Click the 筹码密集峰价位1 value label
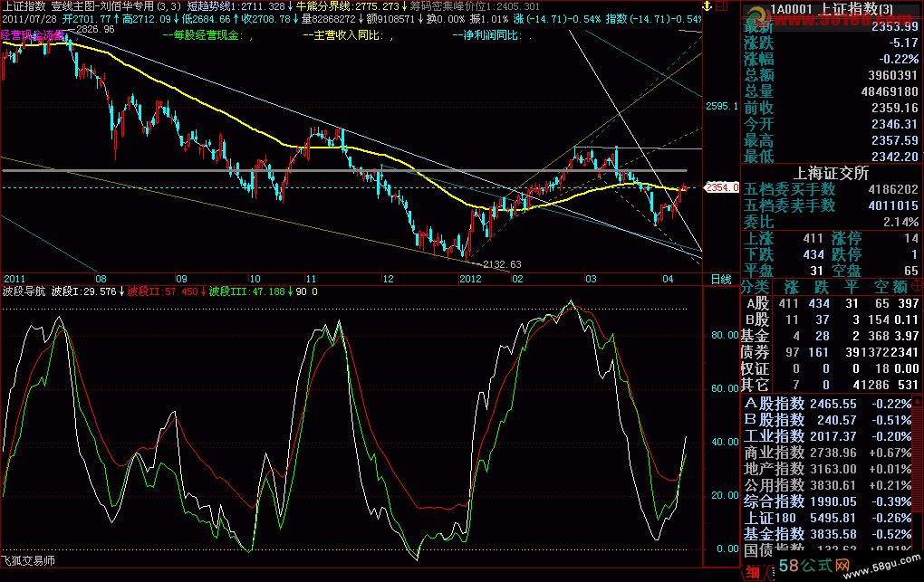The width and height of the screenshot is (924, 582). (475, 6)
